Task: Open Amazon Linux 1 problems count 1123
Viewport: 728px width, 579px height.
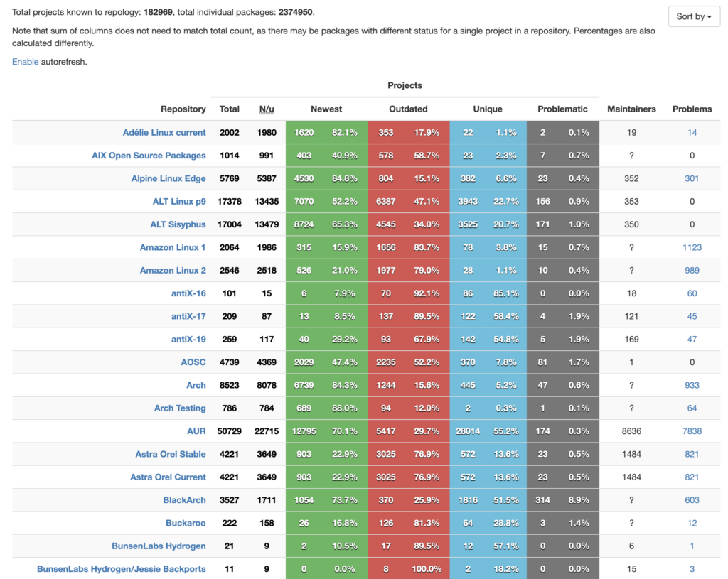Action: (x=692, y=247)
